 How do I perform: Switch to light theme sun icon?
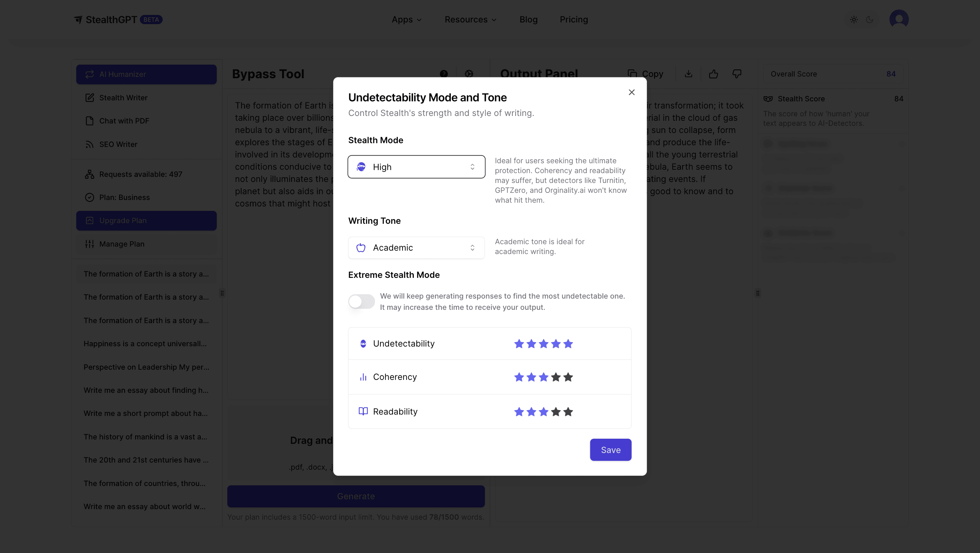coord(854,19)
